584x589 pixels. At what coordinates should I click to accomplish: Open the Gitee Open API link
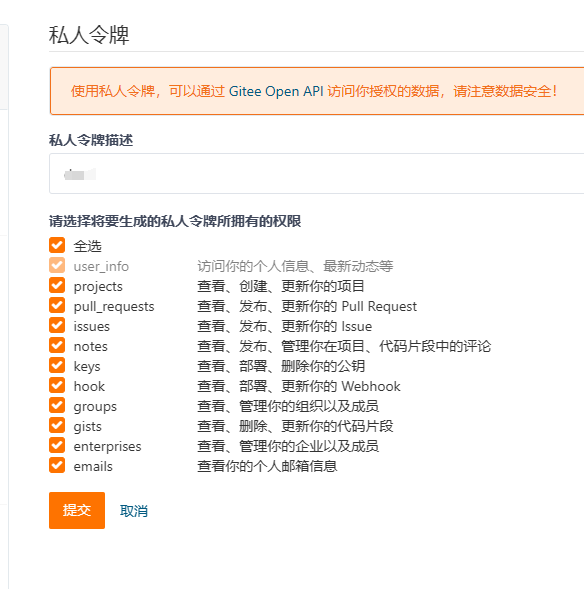[276, 91]
